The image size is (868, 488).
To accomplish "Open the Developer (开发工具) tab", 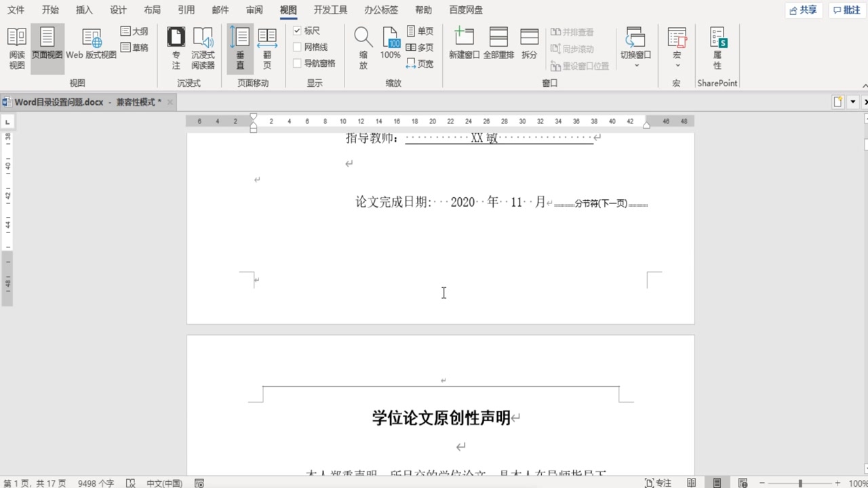I will [x=330, y=10].
